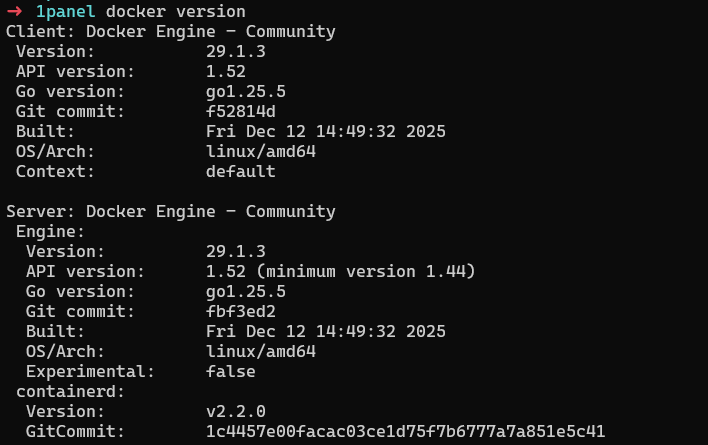Screen dimensions: 708x445
Task: Click the typed 'docker version' command
Action: [x=175, y=12]
